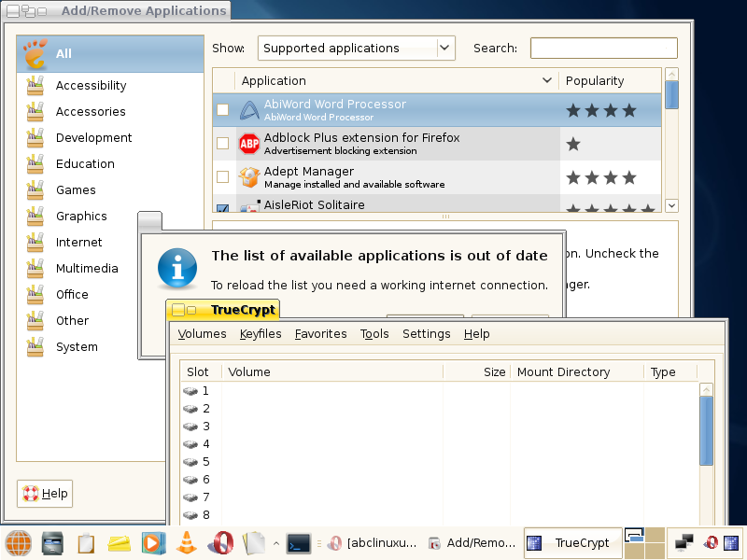Launch the web browser globe icon in the panel
747x560 pixels.
(x=19, y=543)
